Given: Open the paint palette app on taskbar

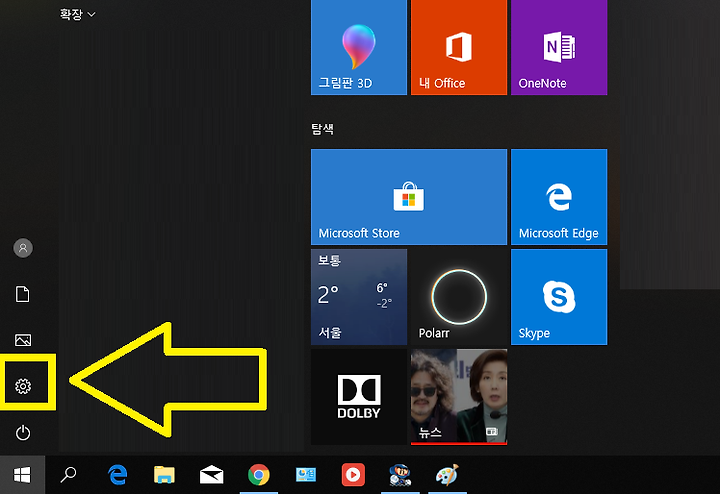Looking at the screenshot, I should point(447,475).
